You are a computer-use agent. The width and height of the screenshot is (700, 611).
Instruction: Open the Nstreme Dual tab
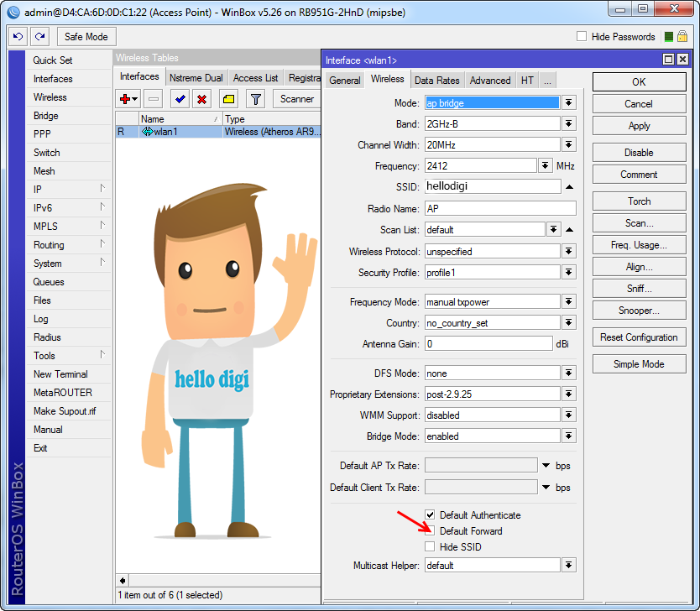coord(196,78)
